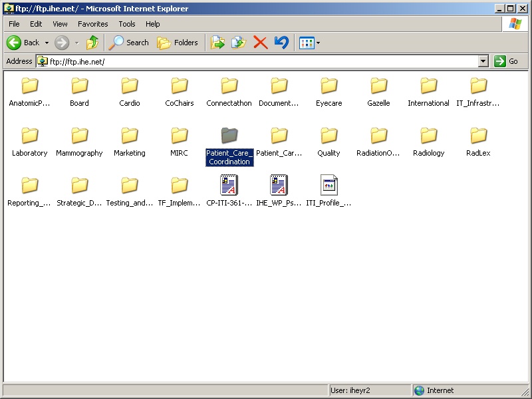Select the MIRC folder
The image size is (532, 399).
[179, 142]
